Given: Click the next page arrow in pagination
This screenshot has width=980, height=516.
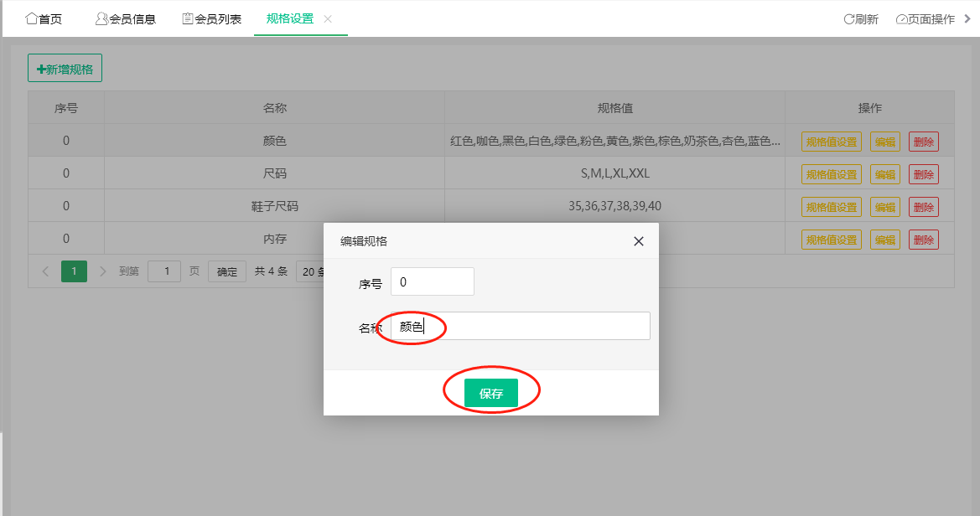Looking at the screenshot, I should pyautogui.click(x=102, y=271).
